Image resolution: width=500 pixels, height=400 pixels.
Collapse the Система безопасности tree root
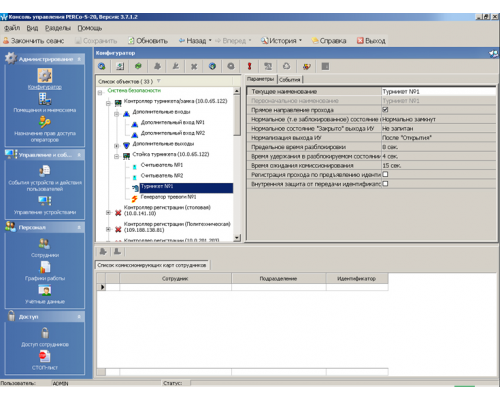pos(100,93)
